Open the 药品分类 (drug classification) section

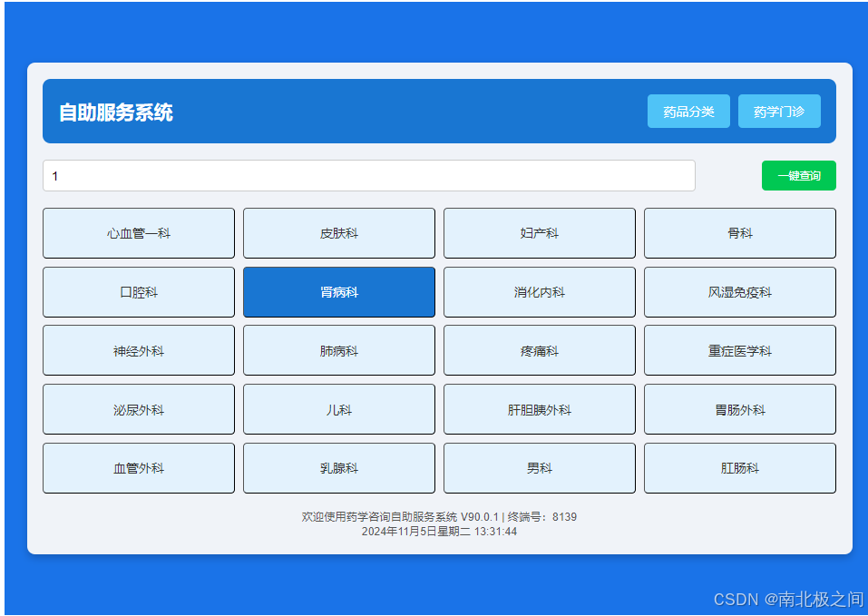(x=688, y=111)
